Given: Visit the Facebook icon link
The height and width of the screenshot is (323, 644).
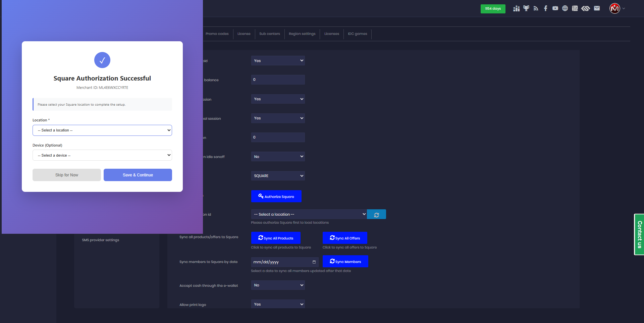Looking at the screenshot, I should (x=546, y=8).
